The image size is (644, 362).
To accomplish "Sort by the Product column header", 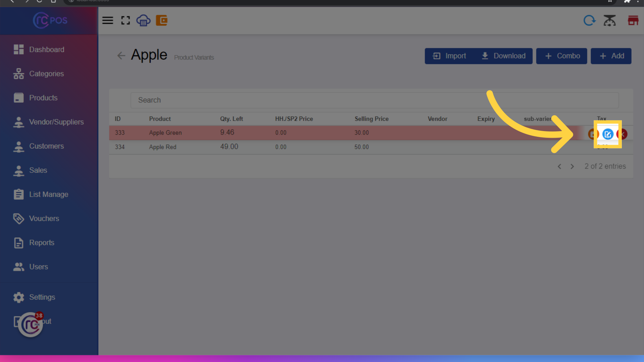I will (x=160, y=119).
